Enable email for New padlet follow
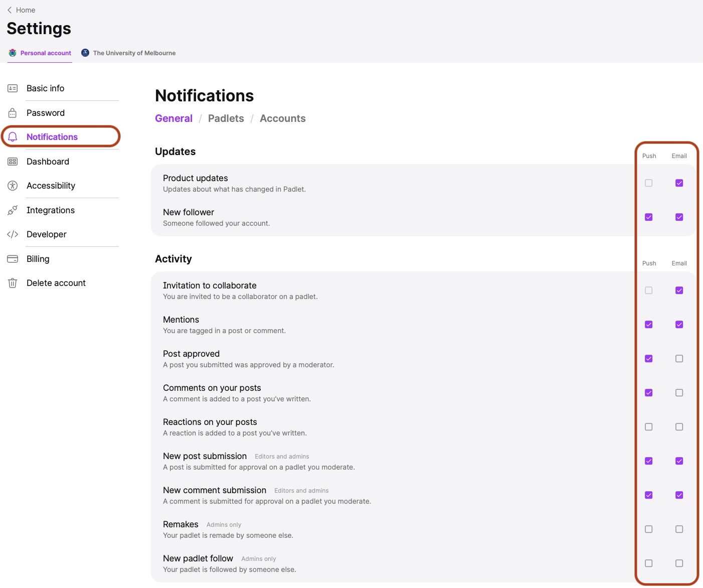The height and width of the screenshot is (588, 703). click(679, 563)
